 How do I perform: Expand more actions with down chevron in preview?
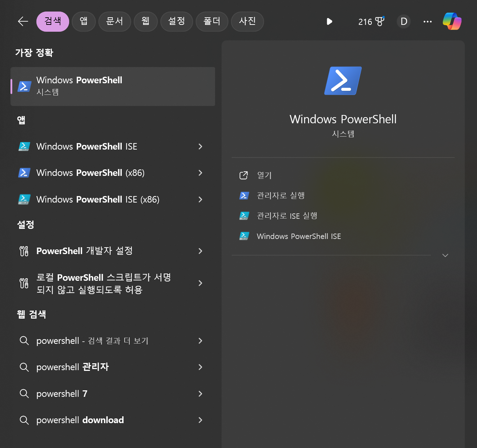tap(445, 255)
